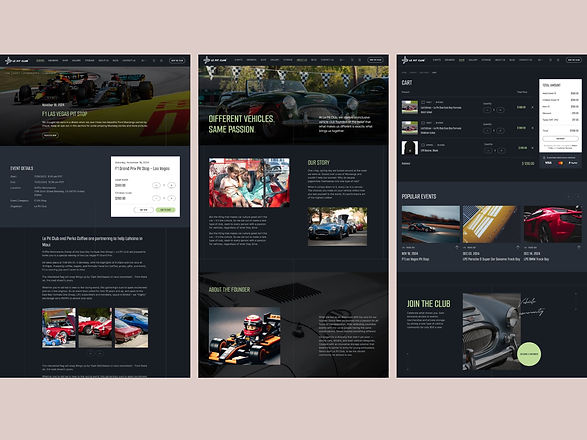
Task: Open search from the event page header
Action: 154,61
